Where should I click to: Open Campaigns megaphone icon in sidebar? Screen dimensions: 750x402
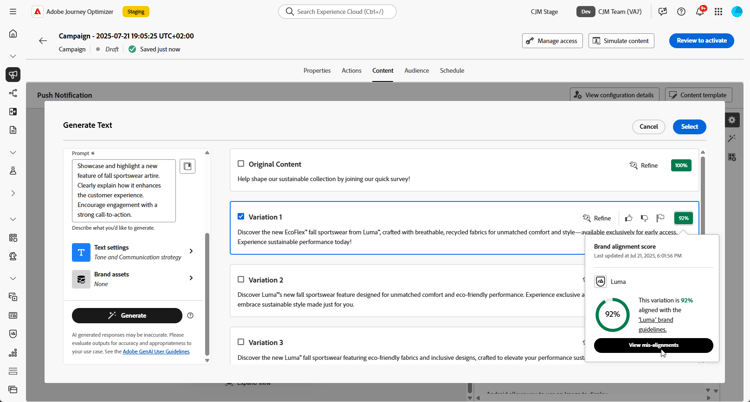[13, 74]
